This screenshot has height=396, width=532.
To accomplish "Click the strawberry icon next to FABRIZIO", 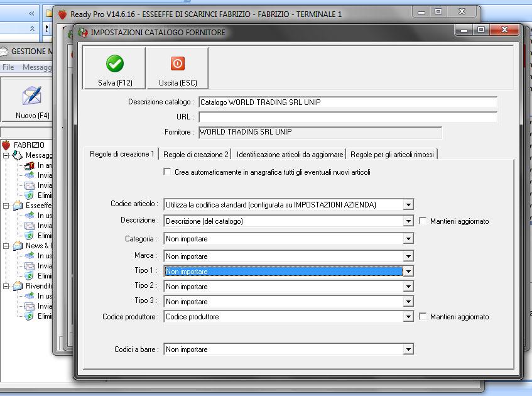I will pos(6,145).
